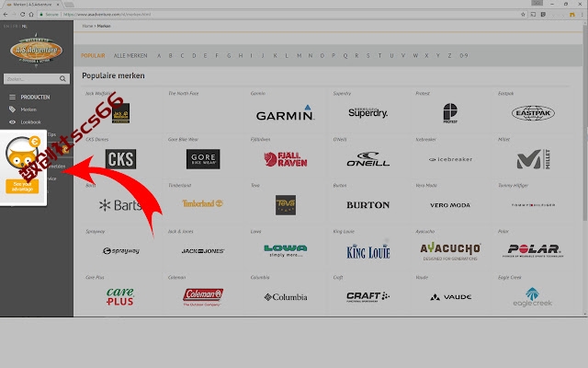Filter brands by letter M
The image size is (588, 368).
click(x=299, y=55)
